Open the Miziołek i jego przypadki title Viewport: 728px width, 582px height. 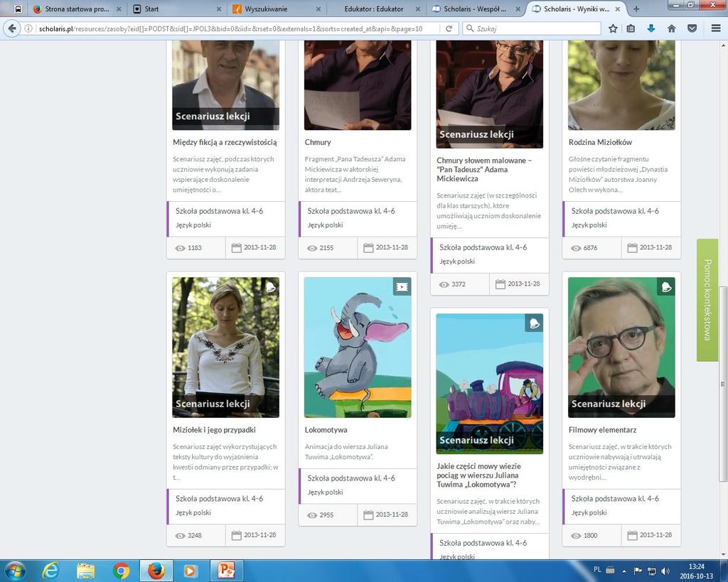214,430
